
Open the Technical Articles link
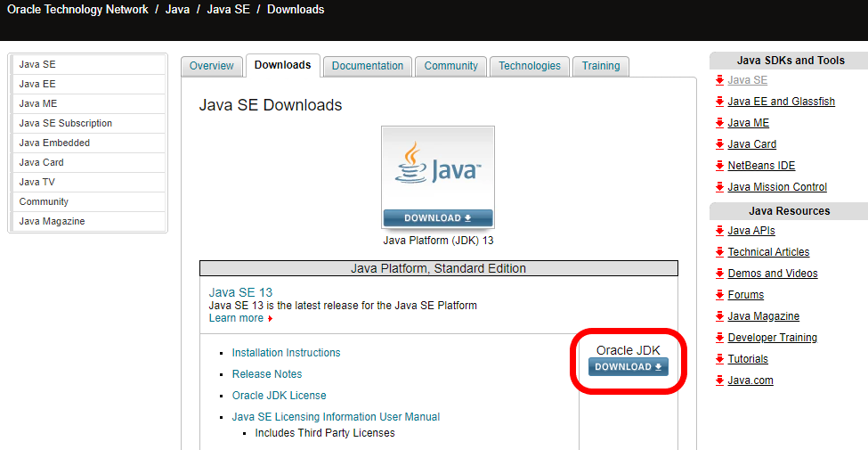point(768,252)
